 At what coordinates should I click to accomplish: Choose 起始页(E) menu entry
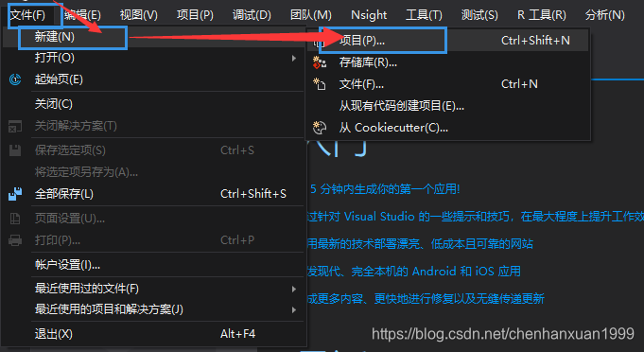[154, 79]
